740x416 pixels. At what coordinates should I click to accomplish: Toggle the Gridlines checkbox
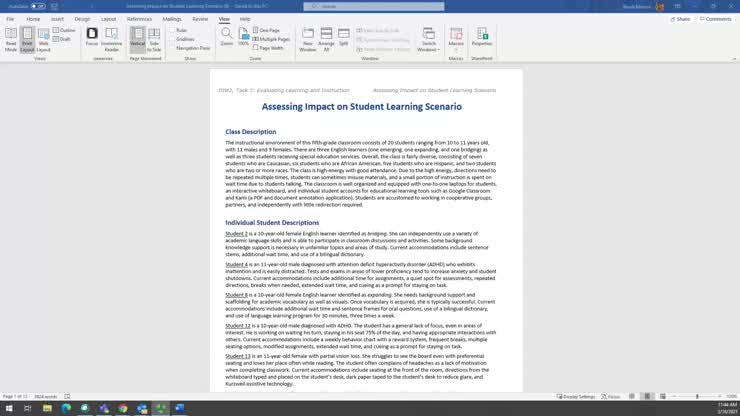(172, 39)
